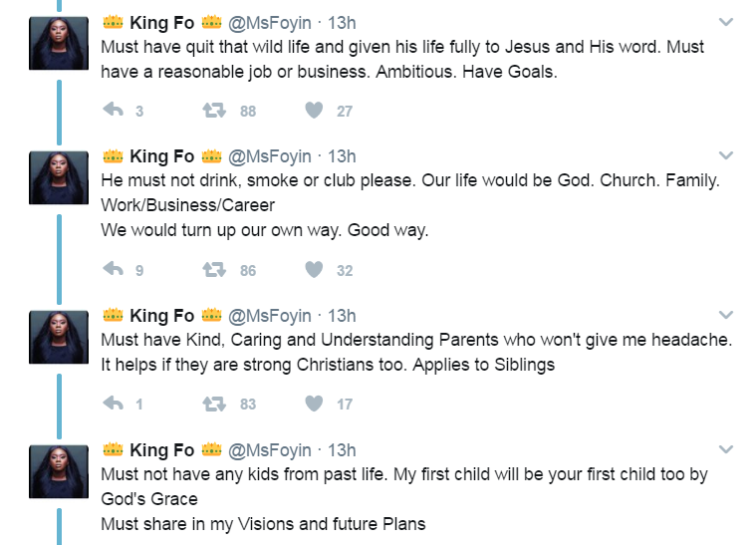Like the tweet with 17 likes
Image resolution: width=756 pixels, height=545 pixels.
pyautogui.click(x=314, y=404)
